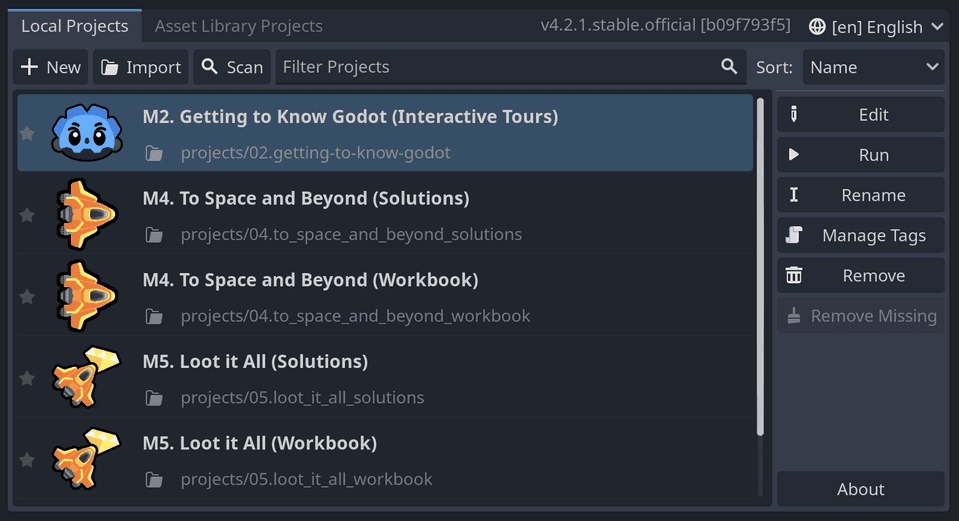Screen dimensions: 959x521
Task: Select the Local Projects tab
Action: pyautogui.click(x=75, y=26)
